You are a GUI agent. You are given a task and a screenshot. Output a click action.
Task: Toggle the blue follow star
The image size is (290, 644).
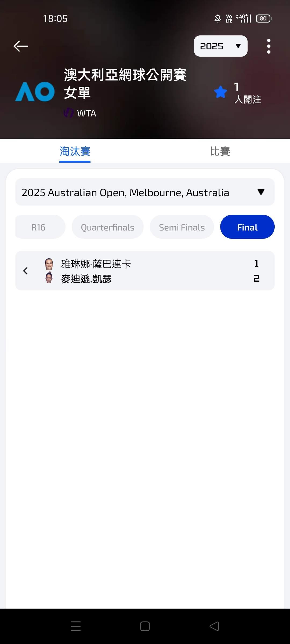[x=221, y=92]
